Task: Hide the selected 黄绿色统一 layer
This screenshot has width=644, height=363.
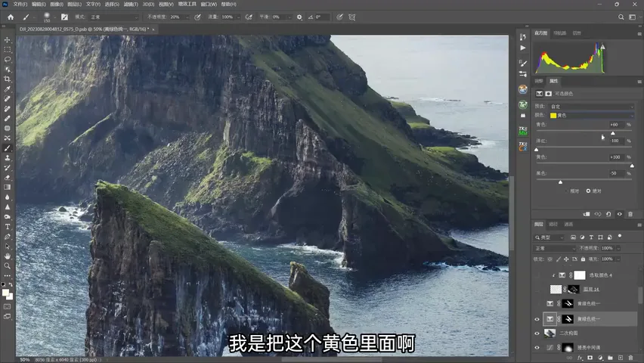Action: tap(537, 319)
